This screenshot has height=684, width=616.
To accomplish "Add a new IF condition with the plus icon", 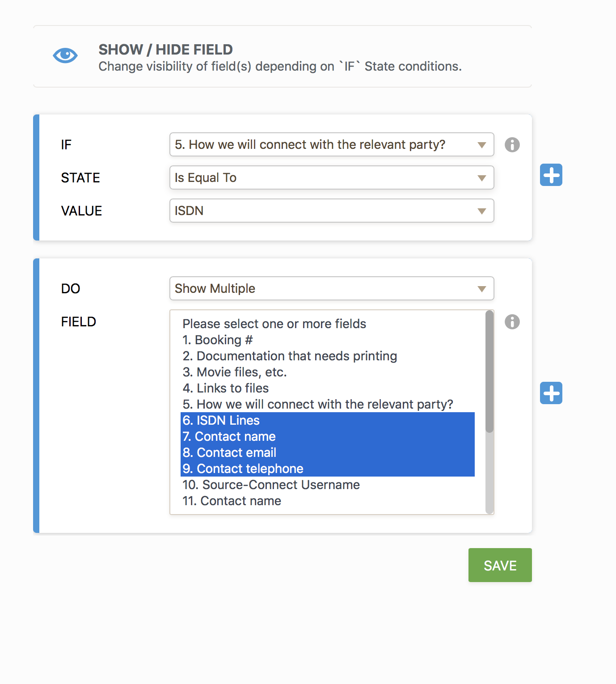I will pos(551,176).
